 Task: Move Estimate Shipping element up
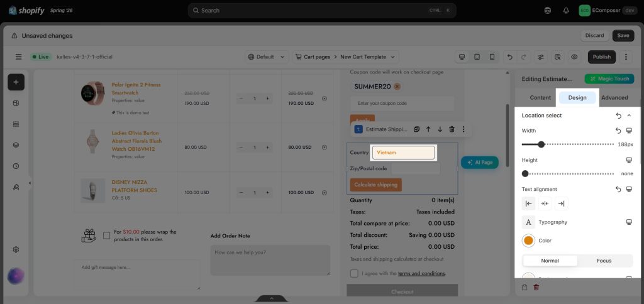click(x=428, y=129)
